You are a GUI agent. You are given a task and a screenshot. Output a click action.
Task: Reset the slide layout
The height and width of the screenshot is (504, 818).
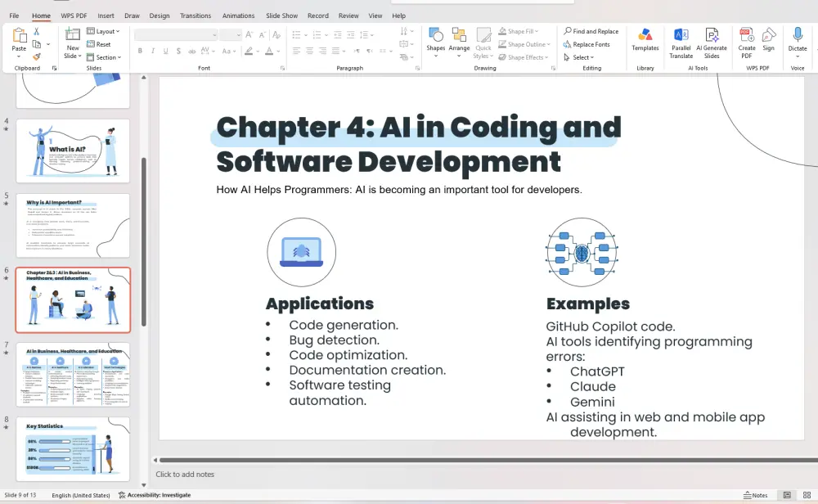[99, 44]
